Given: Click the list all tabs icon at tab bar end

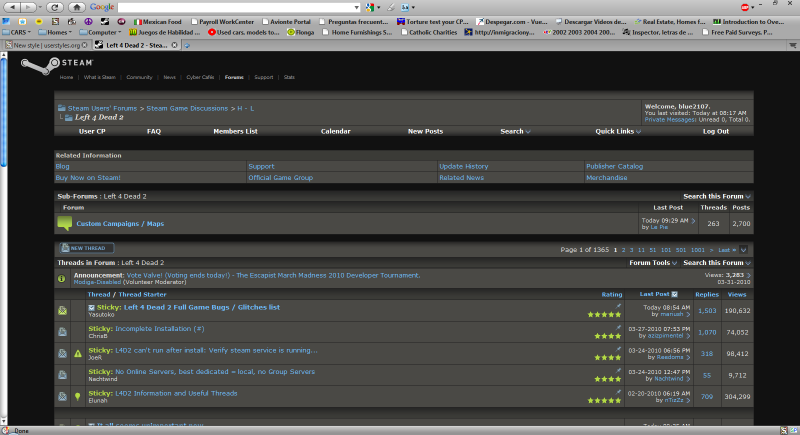Looking at the screenshot, I should 793,45.
